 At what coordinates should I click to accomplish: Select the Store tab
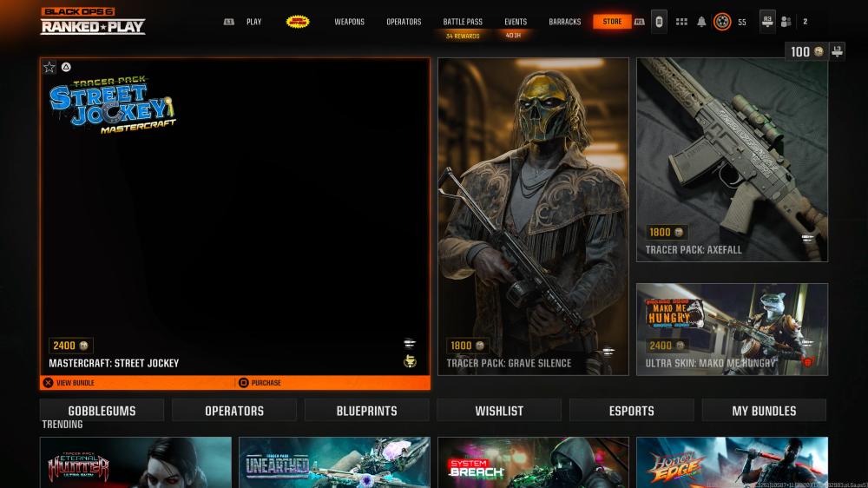click(x=612, y=22)
